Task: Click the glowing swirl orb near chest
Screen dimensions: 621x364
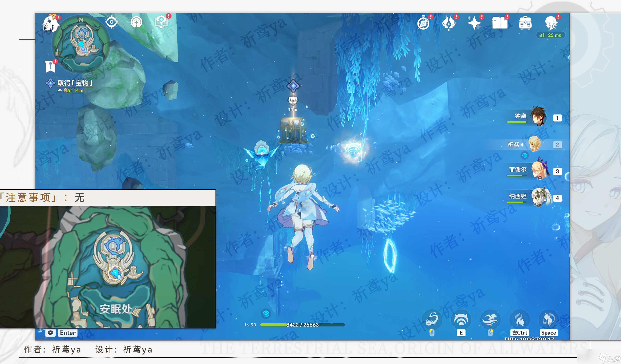Action: [x=353, y=150]
